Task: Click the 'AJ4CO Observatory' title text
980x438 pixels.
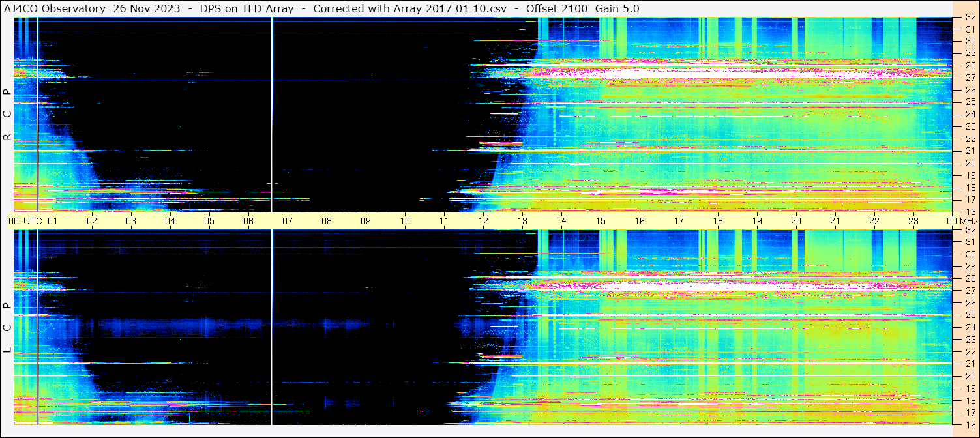Action: pos(55,8)
